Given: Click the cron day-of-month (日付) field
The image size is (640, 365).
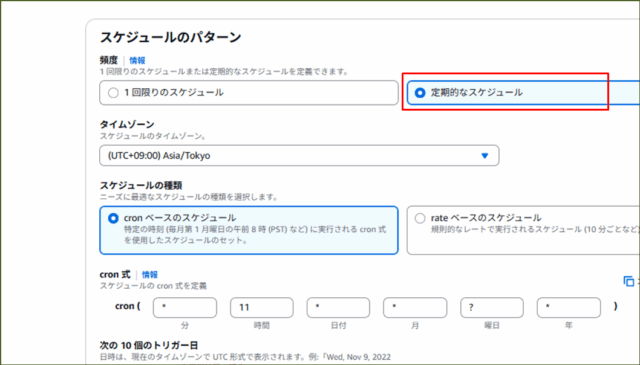Looking at the screenshot, I should pyautogui.click(x=338, y=307).
